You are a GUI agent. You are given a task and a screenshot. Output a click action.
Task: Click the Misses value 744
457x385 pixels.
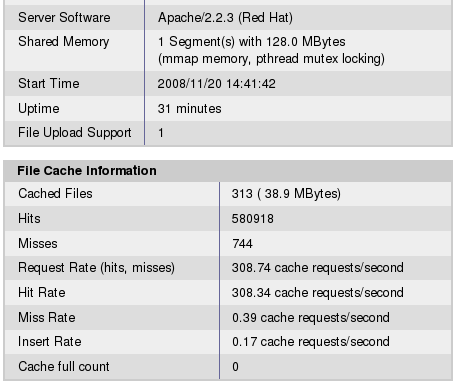[242, 244]
